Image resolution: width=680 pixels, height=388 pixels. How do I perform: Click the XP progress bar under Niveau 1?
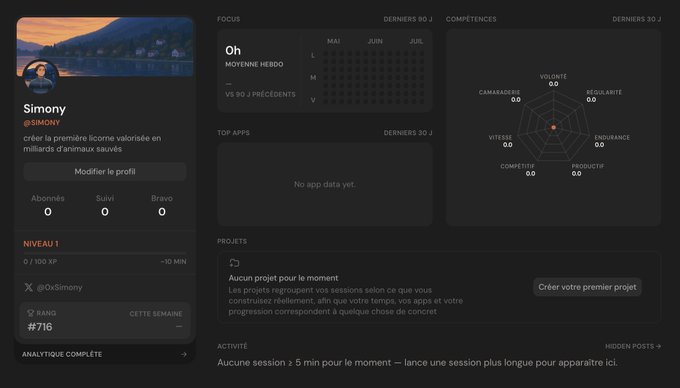105,253
